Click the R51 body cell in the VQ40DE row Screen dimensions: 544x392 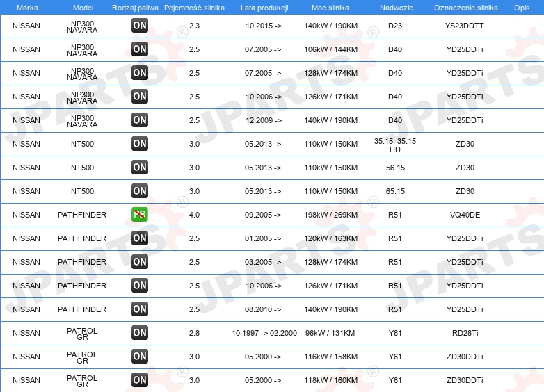[x=395, y=215]
